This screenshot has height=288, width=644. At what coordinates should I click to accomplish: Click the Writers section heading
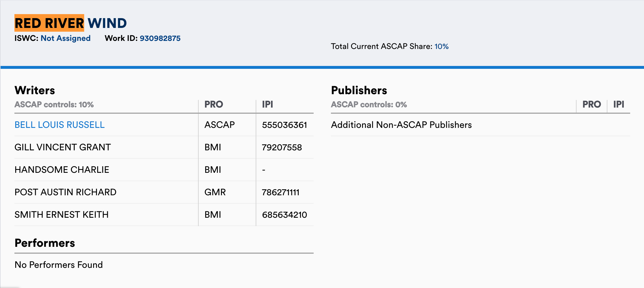(x=35, y=90)
